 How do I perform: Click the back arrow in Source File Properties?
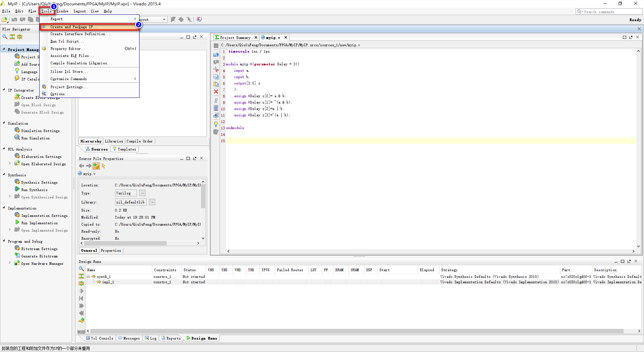coord(82,166)
